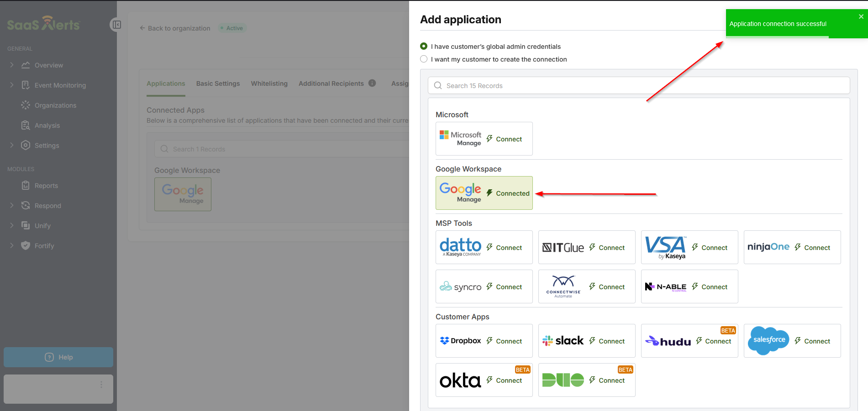This screenshot has height=411, width=868.
Task: Go back via 'Back to organization' link
Action: pos(175,28)
